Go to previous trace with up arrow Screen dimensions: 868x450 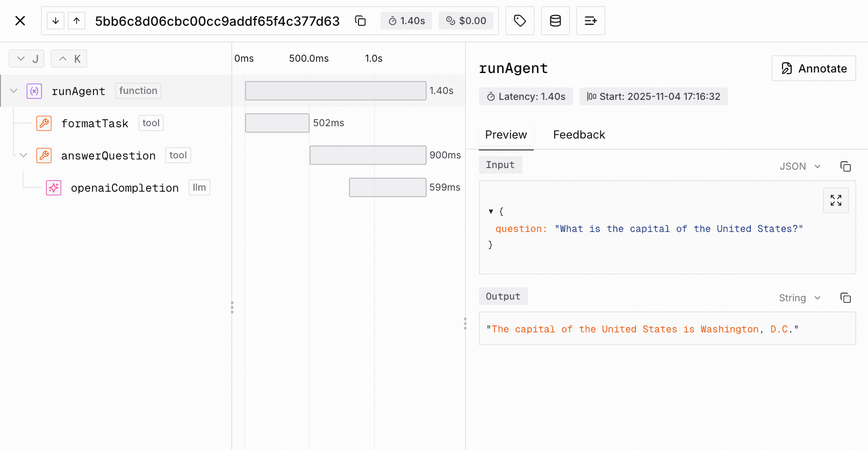pyautogui.click(x=77, y=21)
